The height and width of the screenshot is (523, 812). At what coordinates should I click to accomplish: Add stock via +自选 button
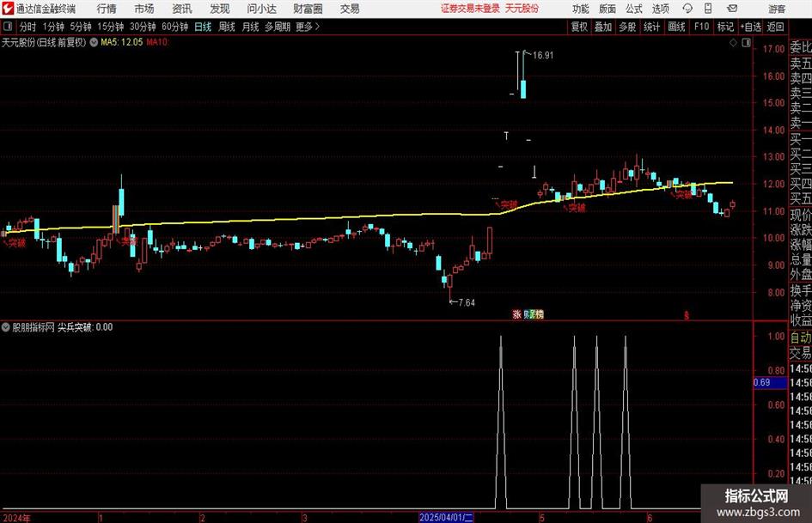coord(751,27)
